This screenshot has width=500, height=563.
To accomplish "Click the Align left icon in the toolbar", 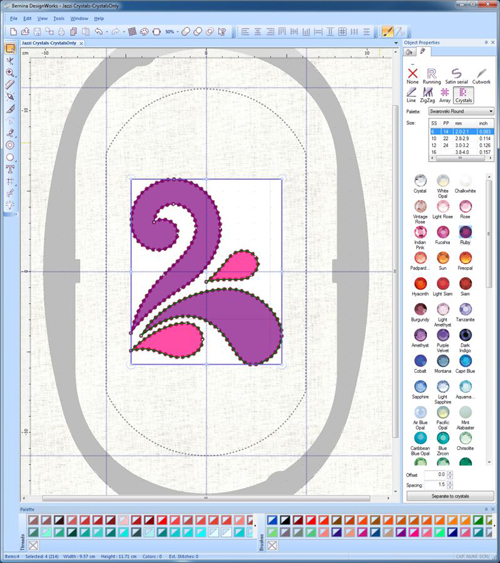I will click(x=246, y=32).
